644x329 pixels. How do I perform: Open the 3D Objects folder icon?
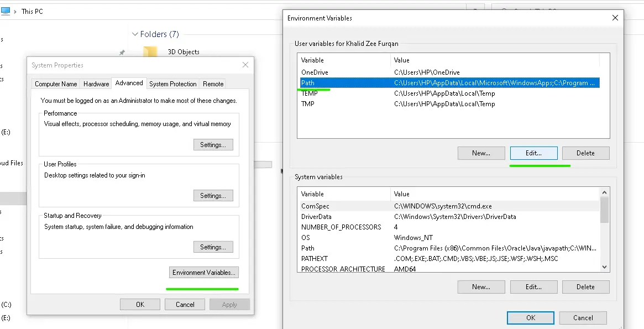point(150,52)
